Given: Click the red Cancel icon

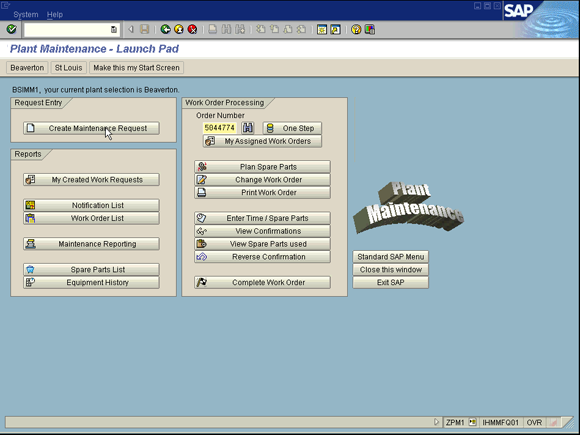Looking at the screenshot, I should tap(192, 29).
